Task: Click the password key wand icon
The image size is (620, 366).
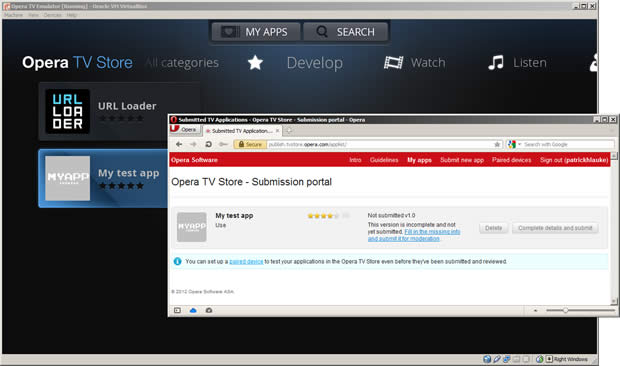Action: tap(223, 144)
